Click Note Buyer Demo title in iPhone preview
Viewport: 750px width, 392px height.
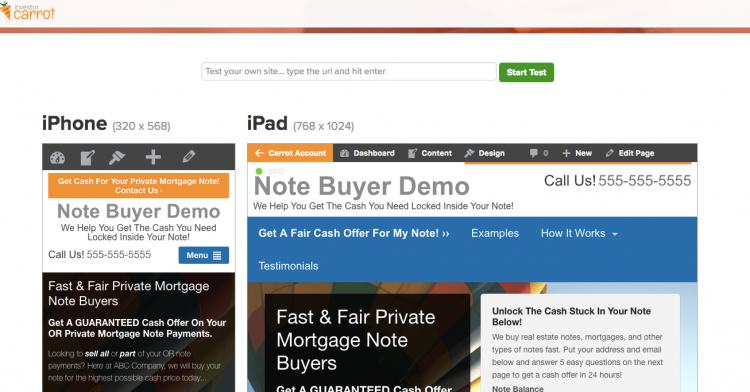(x=139, y=211)
